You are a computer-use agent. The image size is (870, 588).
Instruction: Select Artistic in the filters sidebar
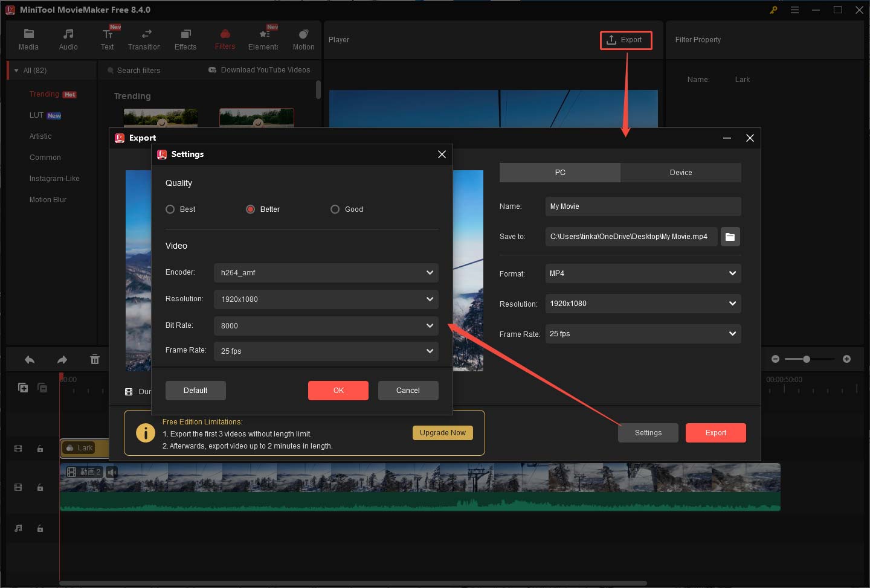coord(40,136)
